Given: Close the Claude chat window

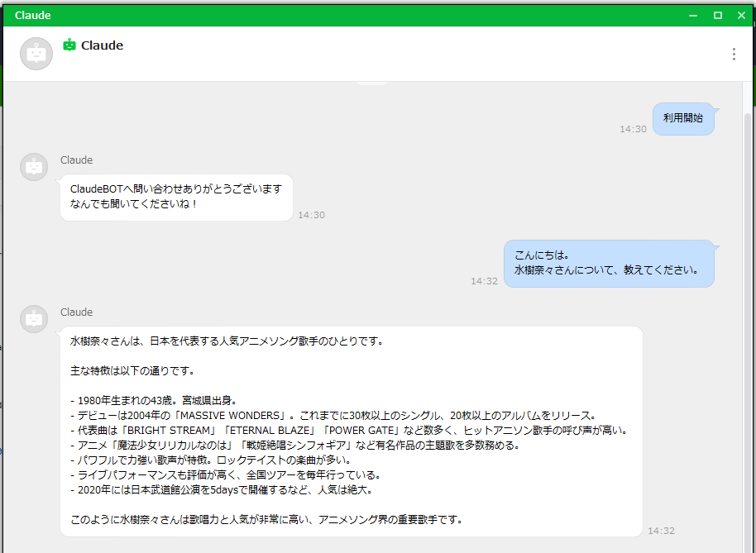Looking at the screenshot, I should (x=742, y=16).
